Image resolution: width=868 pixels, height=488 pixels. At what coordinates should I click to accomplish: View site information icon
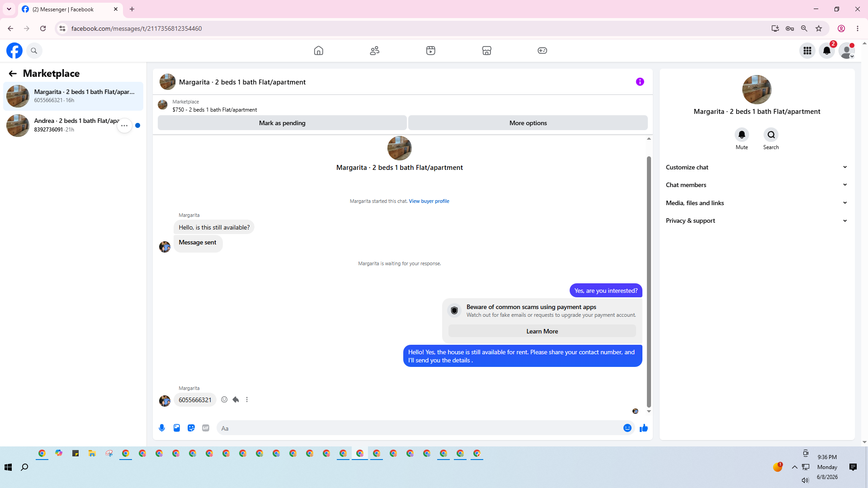point(62,28)
